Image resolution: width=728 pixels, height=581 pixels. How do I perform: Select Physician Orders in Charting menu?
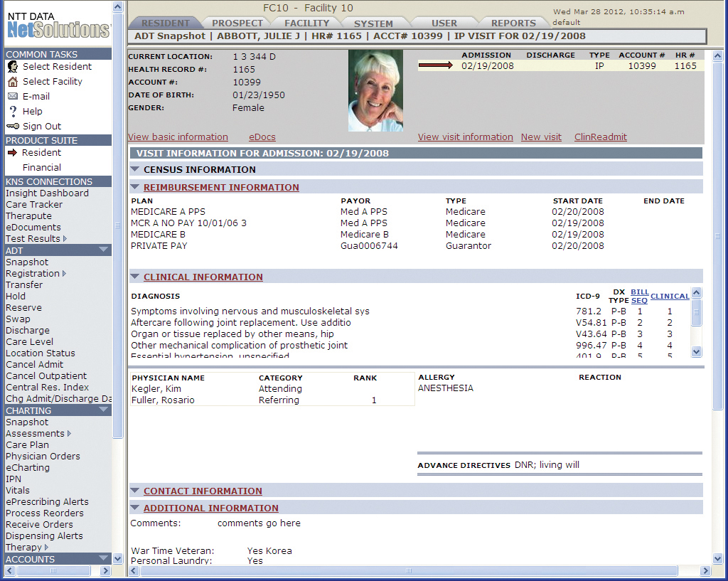[43, 457]
